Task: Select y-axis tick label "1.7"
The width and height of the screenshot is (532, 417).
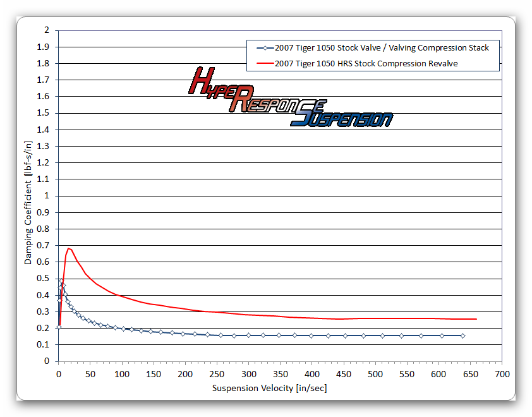Action: (43, 80)
